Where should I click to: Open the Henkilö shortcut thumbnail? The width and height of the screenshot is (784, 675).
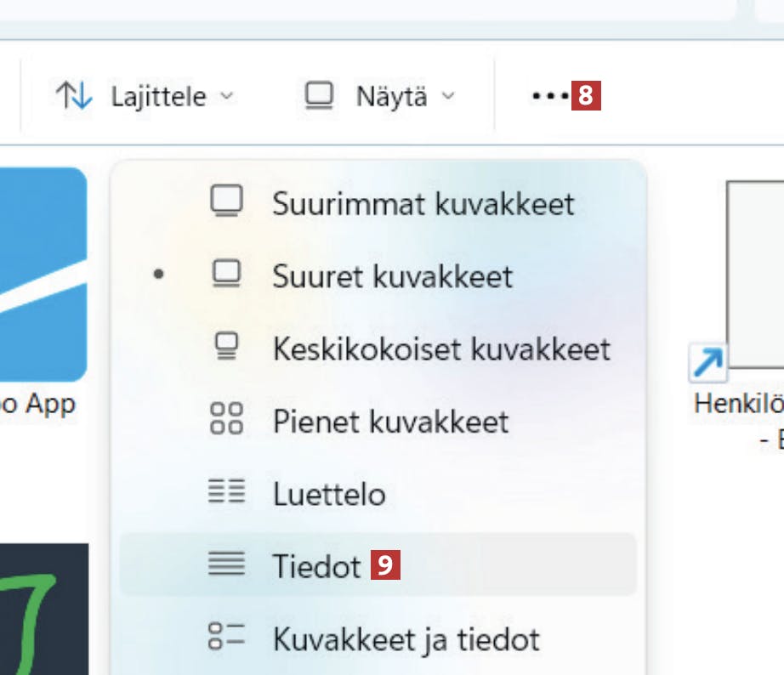761,272
